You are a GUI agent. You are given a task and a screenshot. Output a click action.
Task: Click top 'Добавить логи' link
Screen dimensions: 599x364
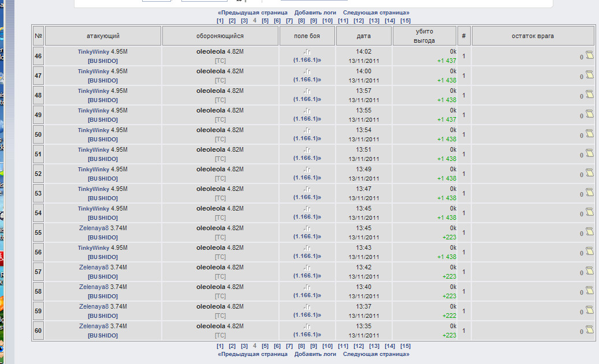pos(315,12)
